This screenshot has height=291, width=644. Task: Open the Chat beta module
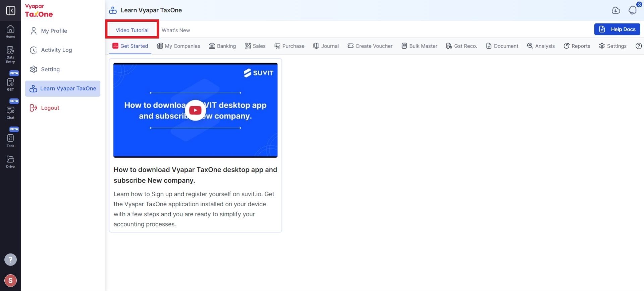(x=10, y=110)
